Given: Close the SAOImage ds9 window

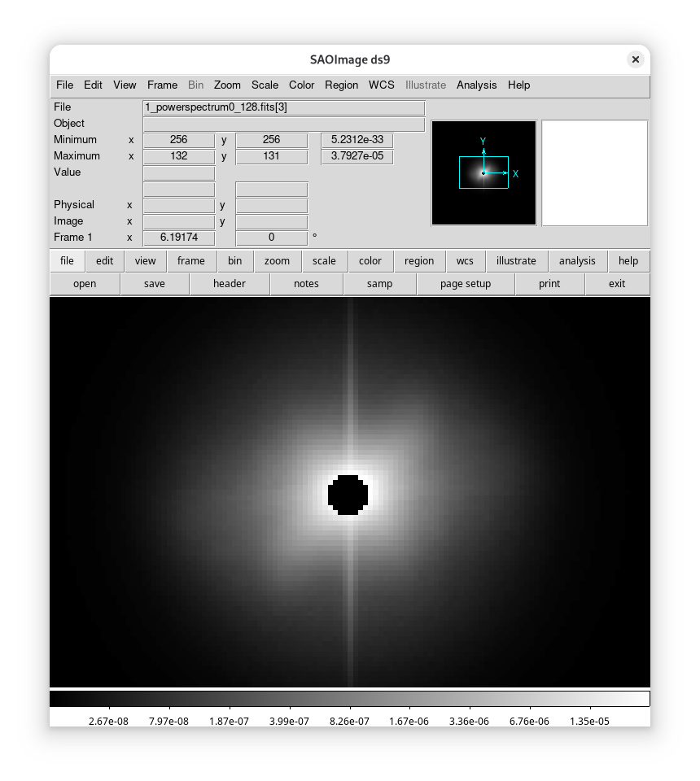Looking at the screenshot, I should point(635,59).
